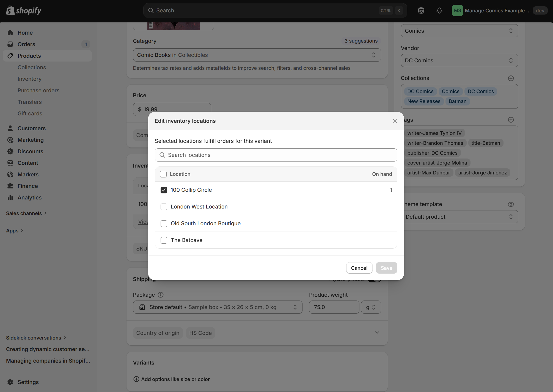Image resolution: width=553 pixels, height=392 pixels.
Task: Click the Customers person icon
Action: [10, 128]
